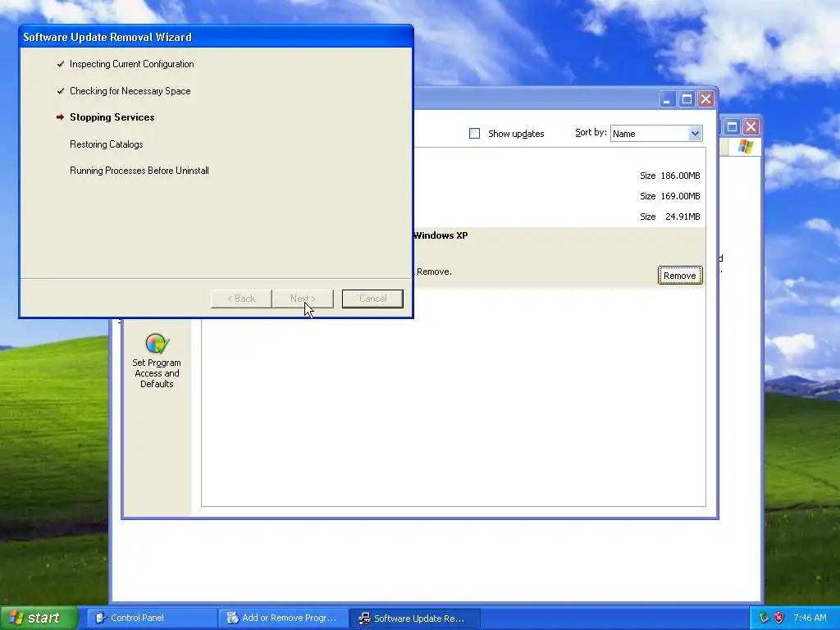
Task: Click the Stopping Services step text
Action: click(x=112, y=117)
